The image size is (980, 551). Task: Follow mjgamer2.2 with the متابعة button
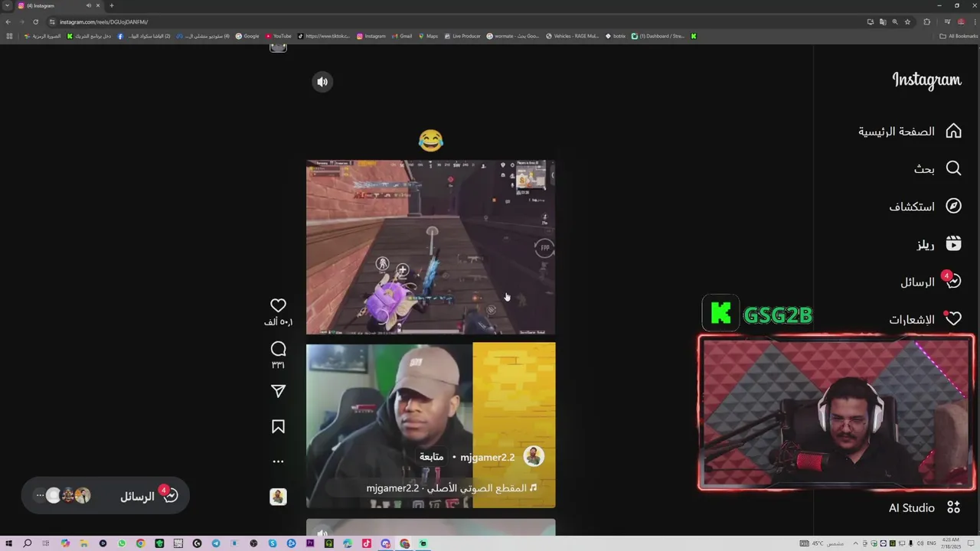click(x=431, y=457)
